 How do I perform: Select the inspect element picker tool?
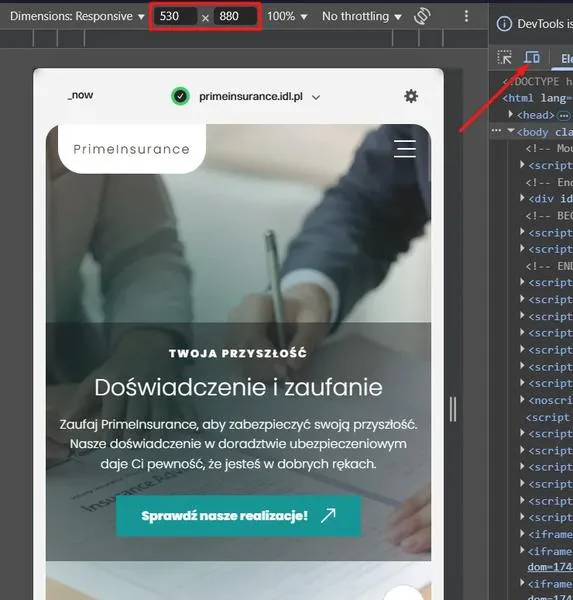pos(504,57)
